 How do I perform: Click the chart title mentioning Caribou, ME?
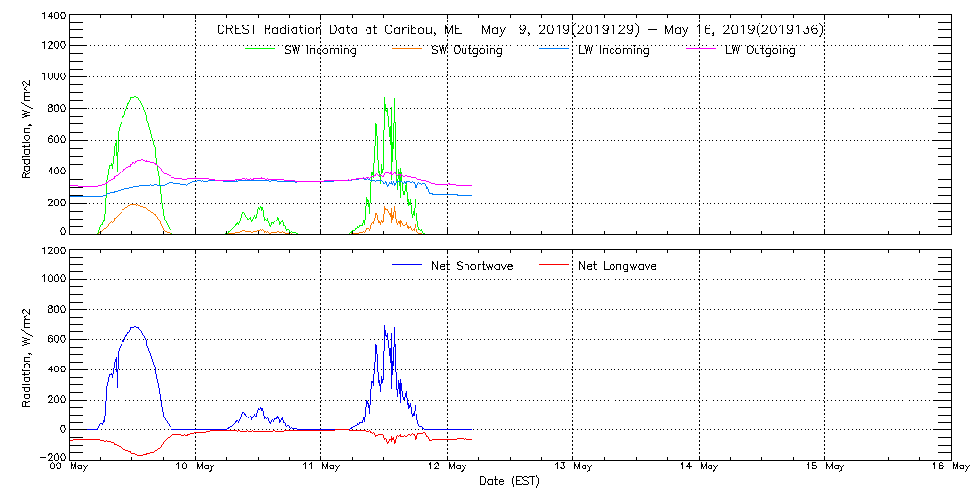pos(519,30)
